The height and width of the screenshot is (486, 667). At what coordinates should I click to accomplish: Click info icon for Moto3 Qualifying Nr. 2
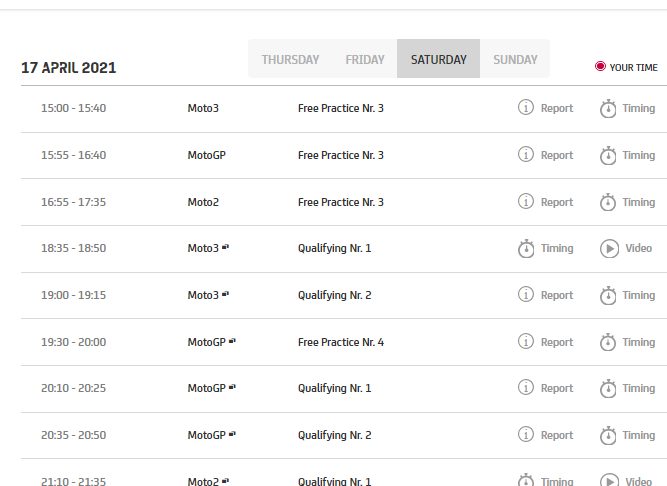526,295
